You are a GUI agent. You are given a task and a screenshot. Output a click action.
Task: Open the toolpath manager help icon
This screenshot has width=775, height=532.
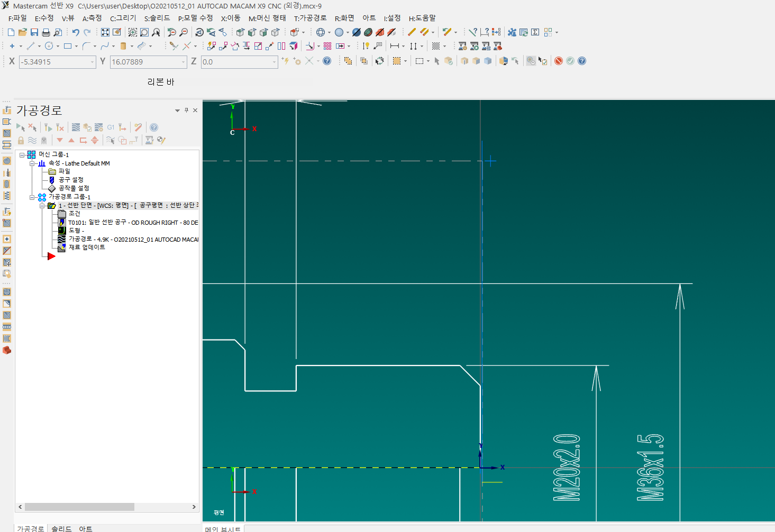154,127
